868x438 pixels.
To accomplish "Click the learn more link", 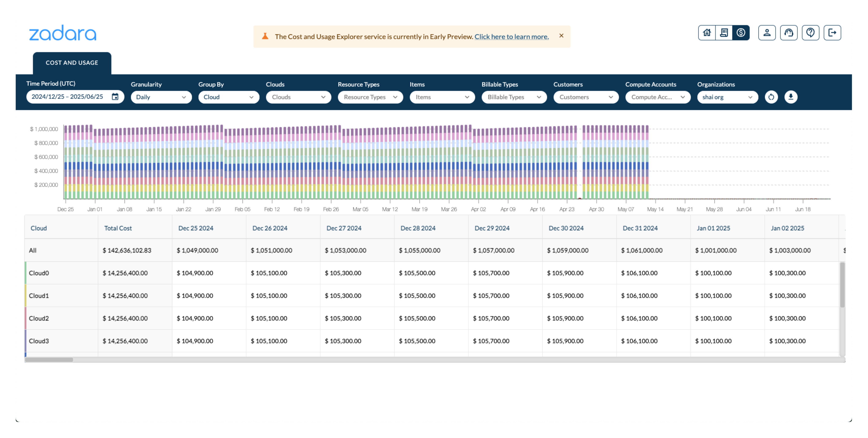I will (x=511, y=37).
